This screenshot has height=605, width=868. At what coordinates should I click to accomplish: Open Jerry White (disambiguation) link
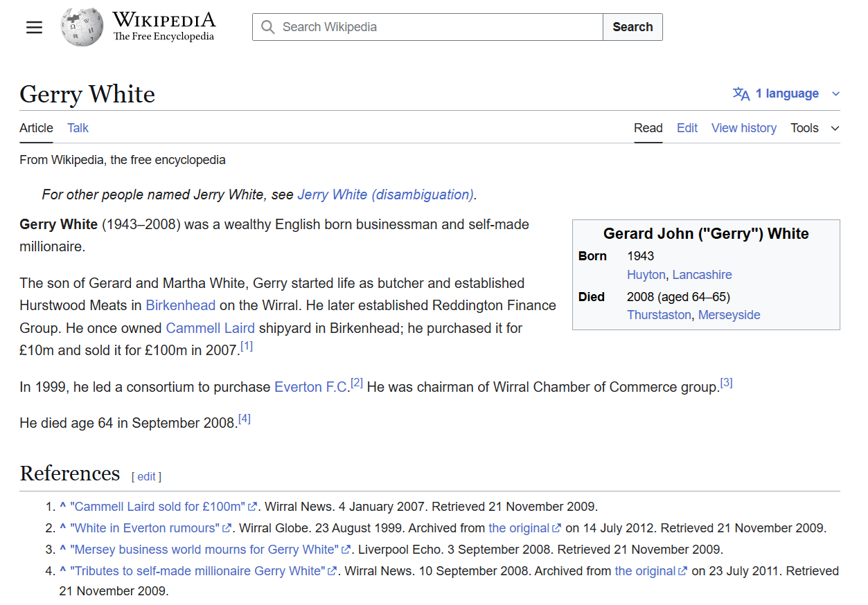click(385, 195)
